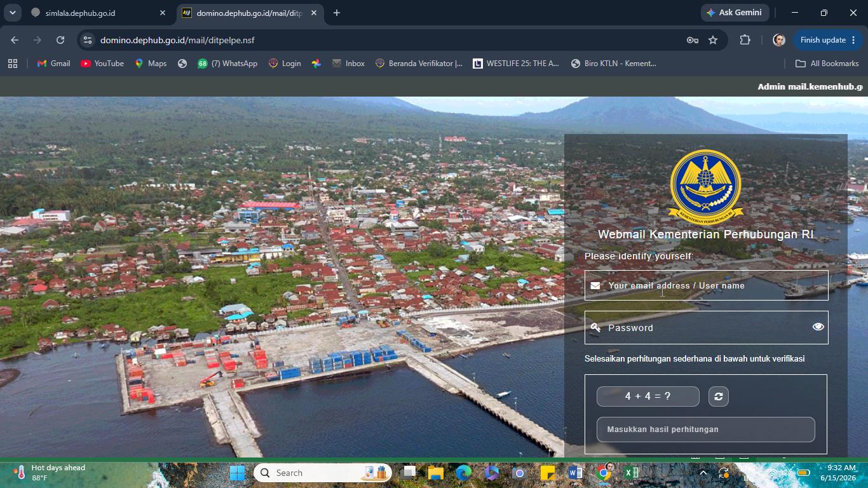Bookmark this page with the star icon

tap(713, 40)
